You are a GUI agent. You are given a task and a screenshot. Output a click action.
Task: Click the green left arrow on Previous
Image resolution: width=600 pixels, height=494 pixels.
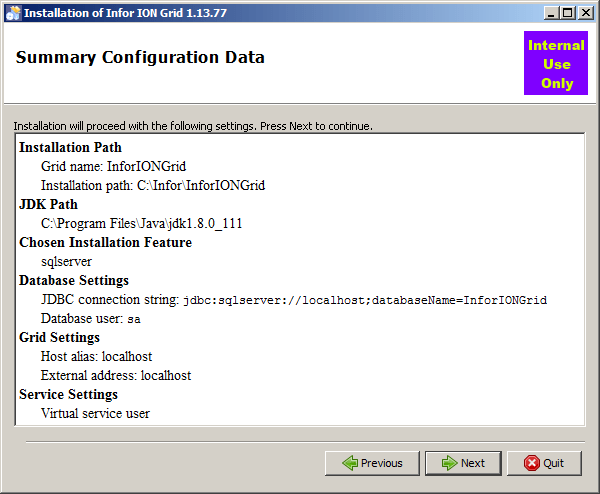tap(349, 463)
